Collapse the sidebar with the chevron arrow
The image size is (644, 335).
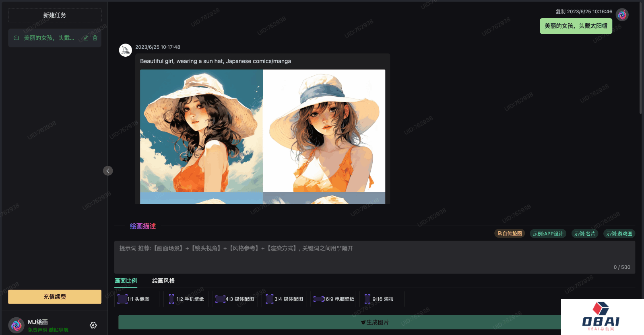[108, 171]
